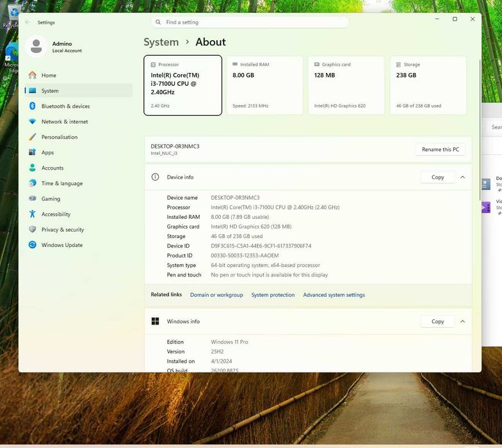
Task: Open System protection link
Action: point(273,294)
